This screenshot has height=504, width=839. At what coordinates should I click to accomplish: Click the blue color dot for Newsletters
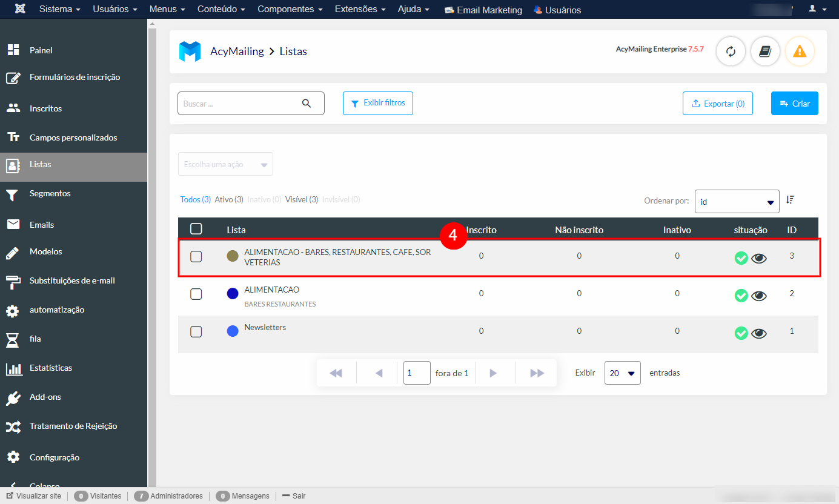click(x=233, y=331)
